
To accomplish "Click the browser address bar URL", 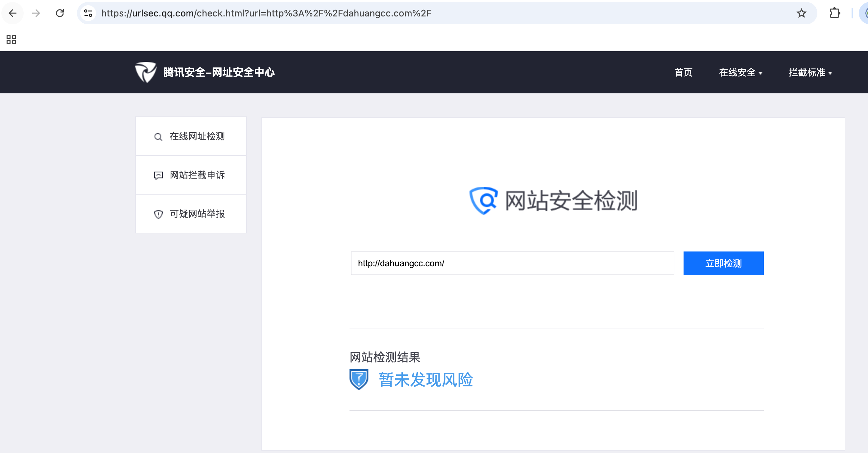I will click(266, 13).
